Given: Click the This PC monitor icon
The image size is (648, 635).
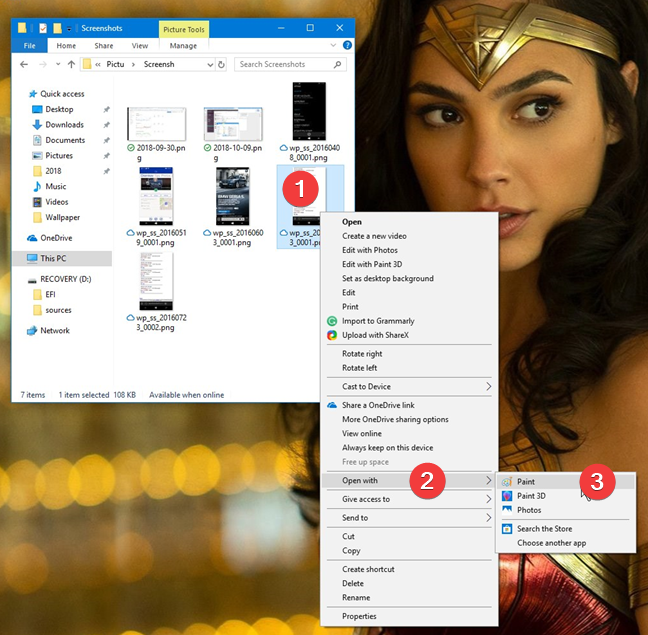Looking at the screenshot, I should coord(32,259).
